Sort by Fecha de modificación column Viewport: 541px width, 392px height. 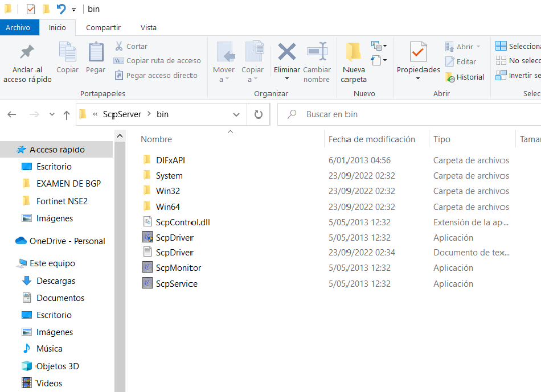click(372, 139)
